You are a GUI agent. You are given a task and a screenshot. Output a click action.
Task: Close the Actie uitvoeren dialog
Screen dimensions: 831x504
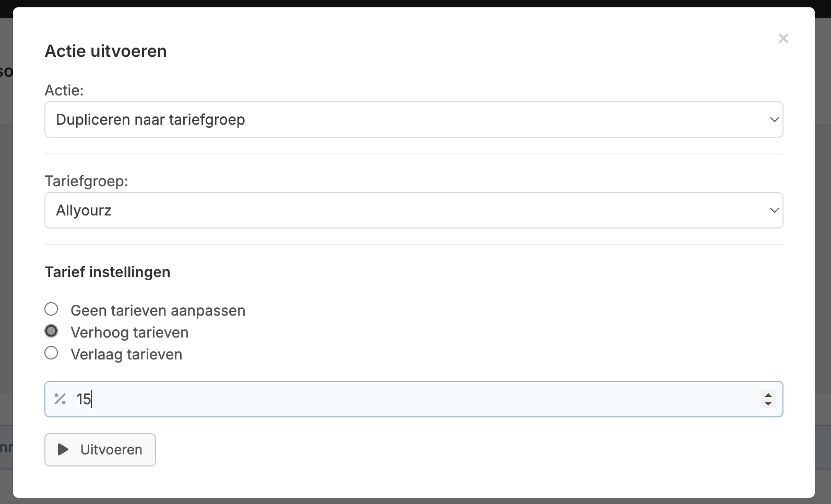783,39
